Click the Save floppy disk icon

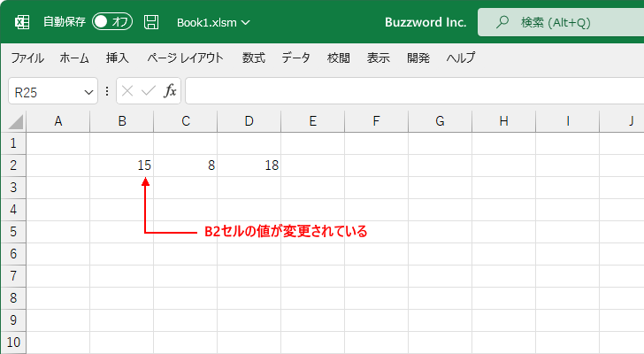[151, 22]
